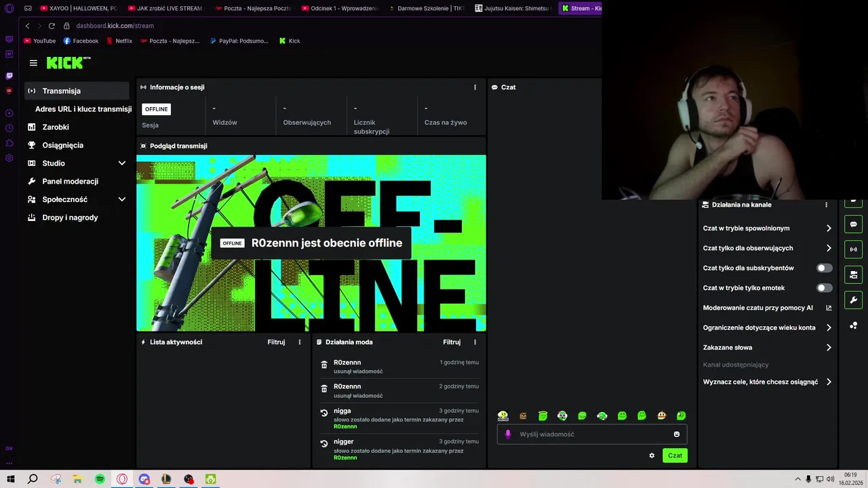
Task: Open taskbar search magnifier
Action: (33, 479)
